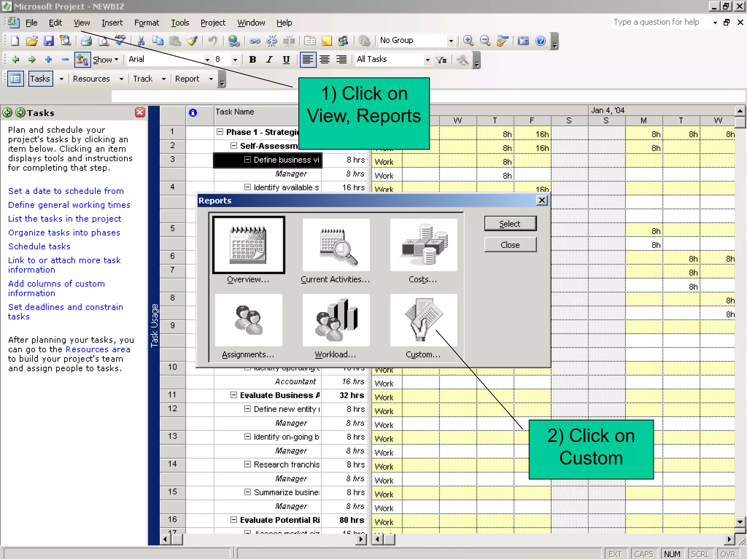
Task: Open the Insert menu
Action: (x=112, y=23)
